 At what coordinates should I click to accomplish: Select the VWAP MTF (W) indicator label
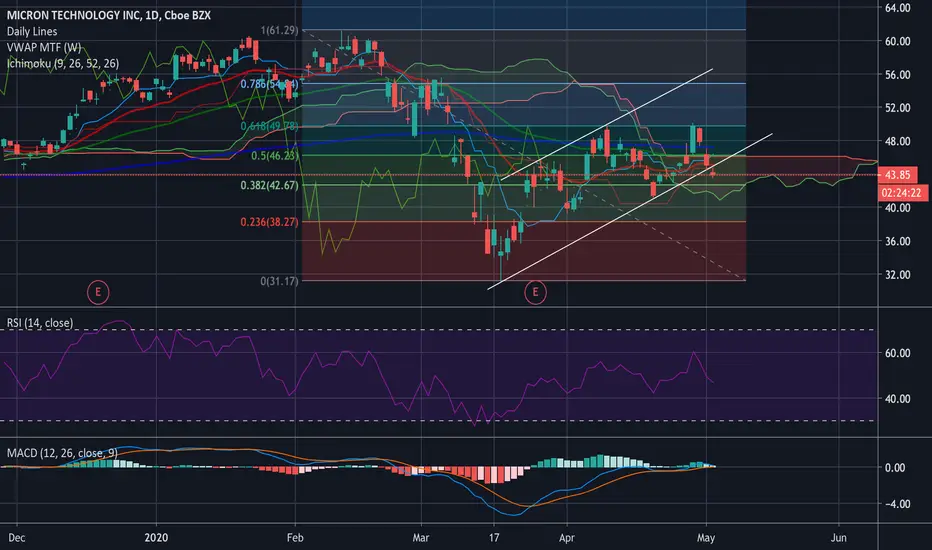click(44, 48)
